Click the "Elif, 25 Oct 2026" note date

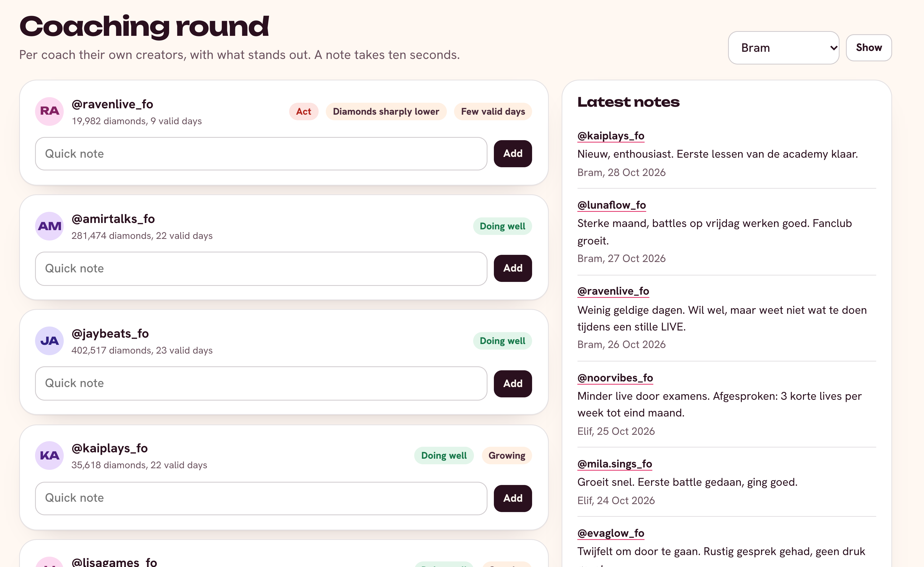pos(616,431)
